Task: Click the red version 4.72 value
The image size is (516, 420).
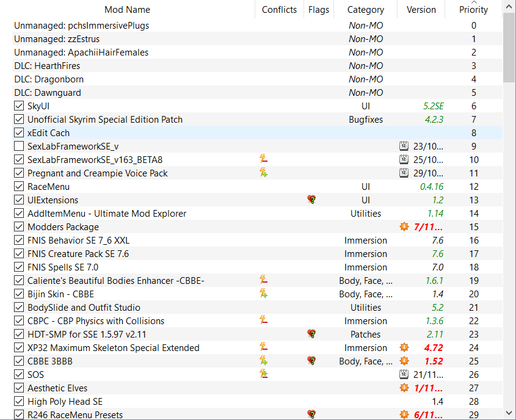Action: [434, 347]
